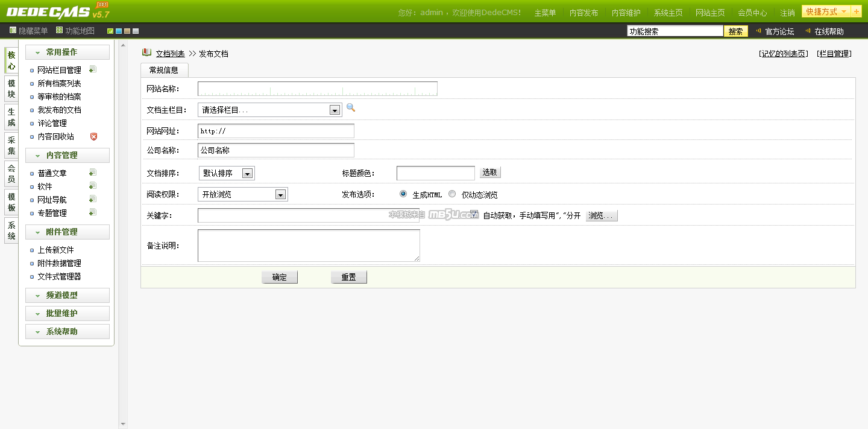Toggle the 自动获取 keyword checkbox
The height and width of the screenshot is (429, 868).
(474, 214)
